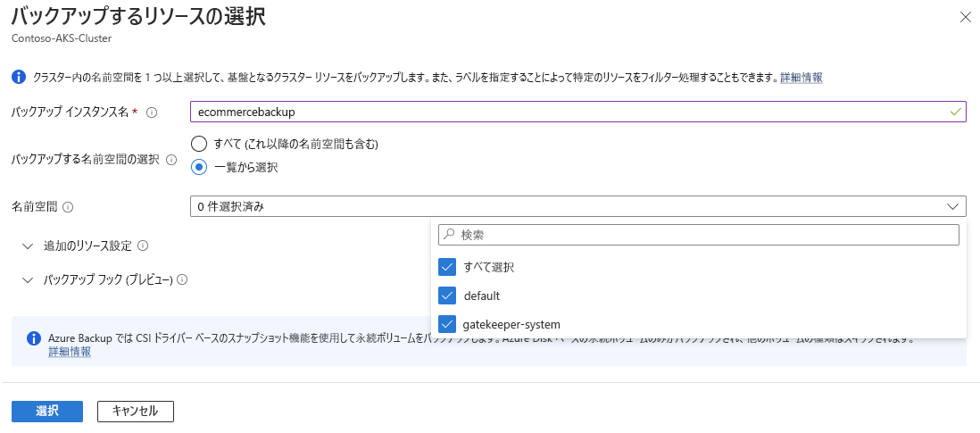Open 詳細情報 link under Azure Backup note
The width and height of the screenshot is (980, 433).
click(70, 352)
